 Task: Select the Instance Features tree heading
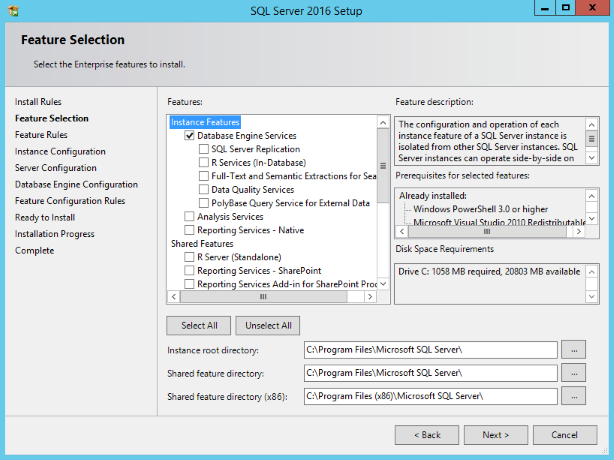(x=205, y=122)
